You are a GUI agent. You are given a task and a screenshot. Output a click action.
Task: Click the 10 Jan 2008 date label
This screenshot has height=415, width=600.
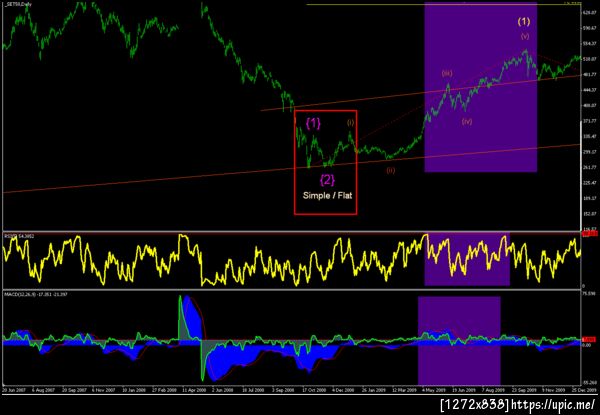point(134,390)
